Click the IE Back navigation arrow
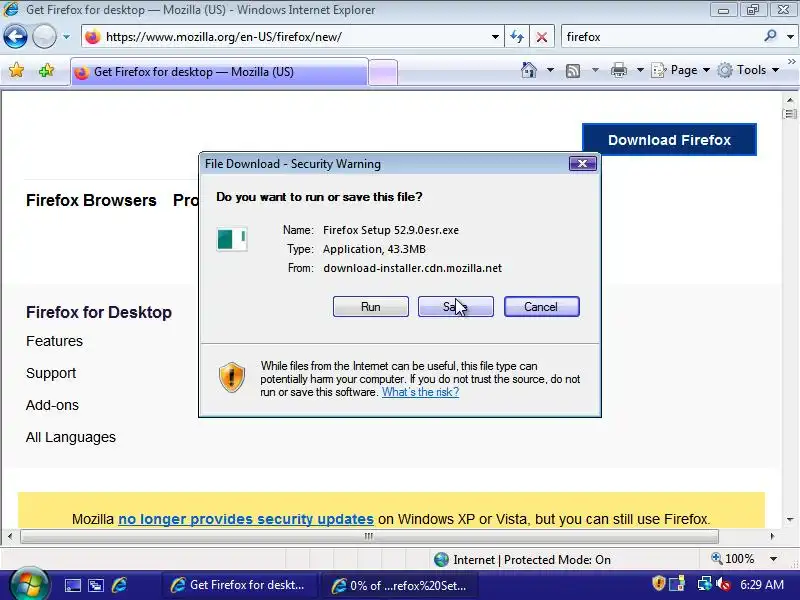Screen dimensions: 800x600 15,37
